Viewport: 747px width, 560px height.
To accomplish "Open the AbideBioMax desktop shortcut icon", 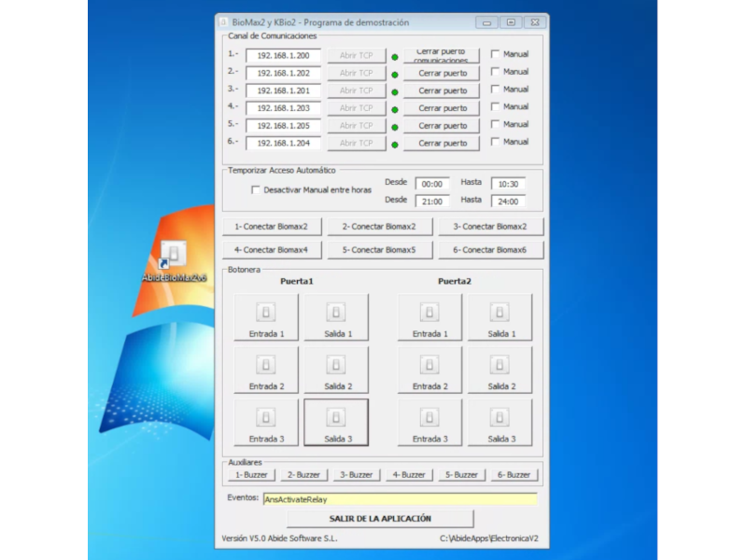I will [173, 255].
